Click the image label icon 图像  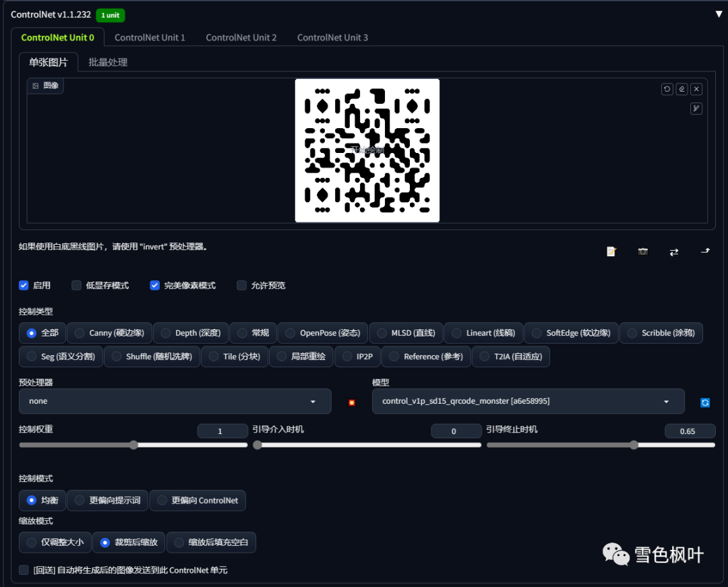click(46, 86)
